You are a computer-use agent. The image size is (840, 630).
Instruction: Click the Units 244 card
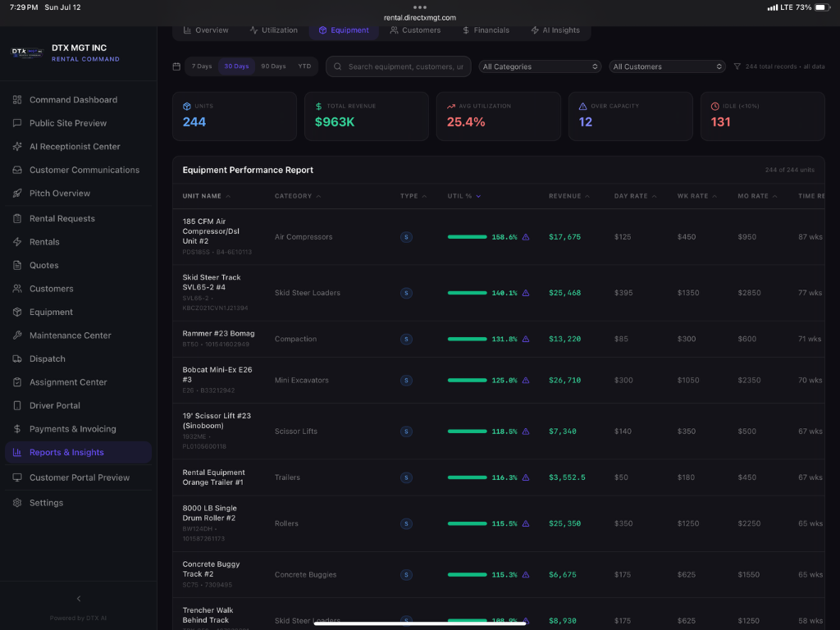(235, 116)
